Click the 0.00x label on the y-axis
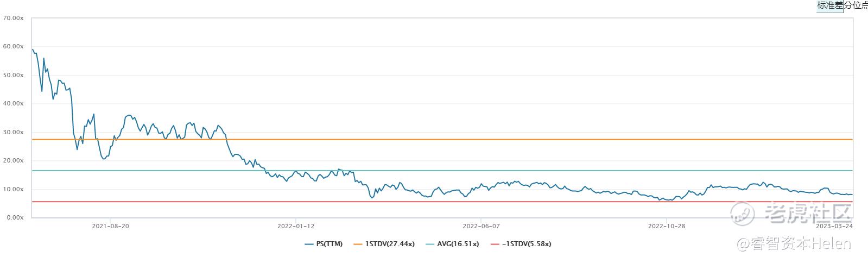The height and width of the screenshot is (263, 868). point(15,217)
